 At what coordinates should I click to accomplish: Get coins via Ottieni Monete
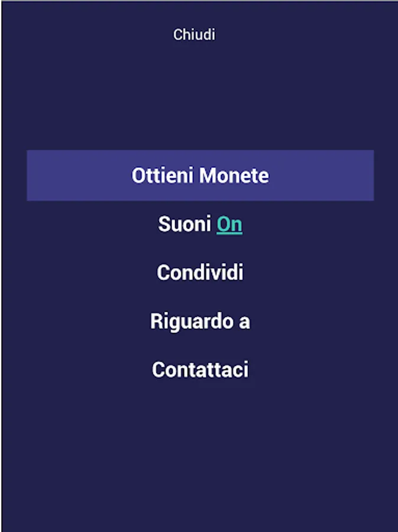click(x=200, y=176)
